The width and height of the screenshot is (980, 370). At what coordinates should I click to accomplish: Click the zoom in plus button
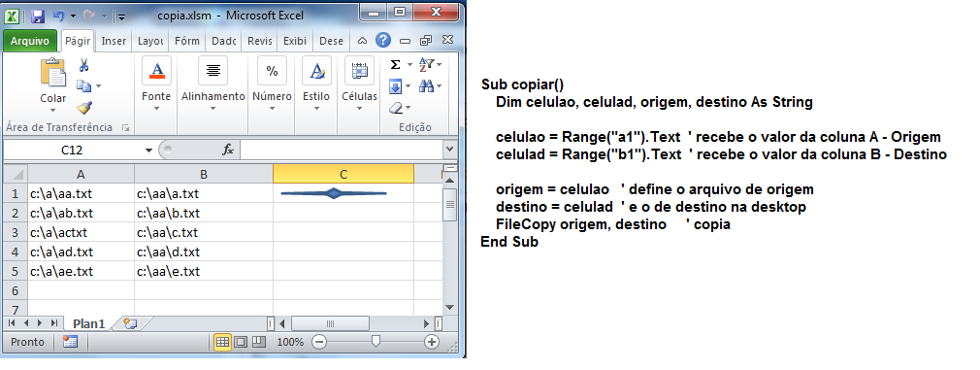431,342
